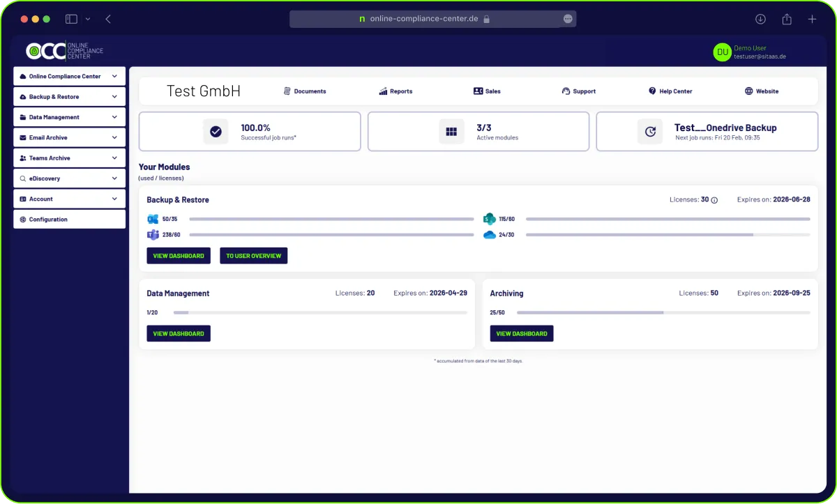Click the Microsoft Teams backup icon
This screenshot has width=837, height=504.
click(153, 235)
